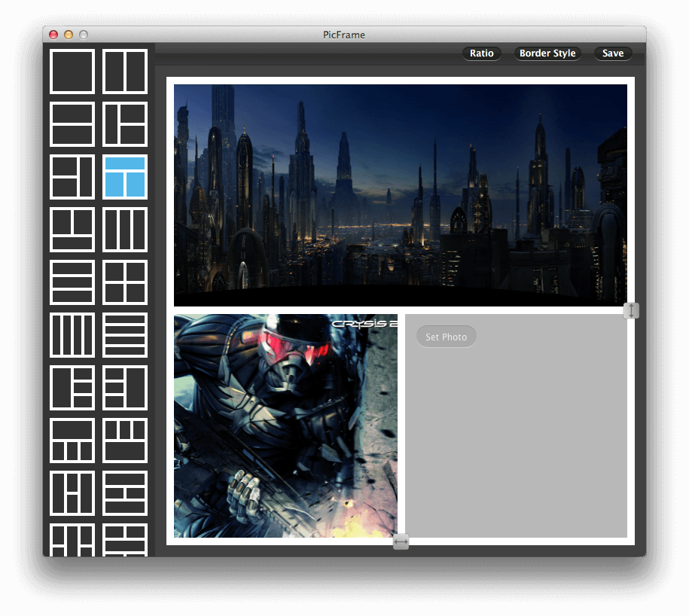Pick the three horizontal rows layout
Image resolution: width=689 pixels, height=616 pixels.
[72, 282]
